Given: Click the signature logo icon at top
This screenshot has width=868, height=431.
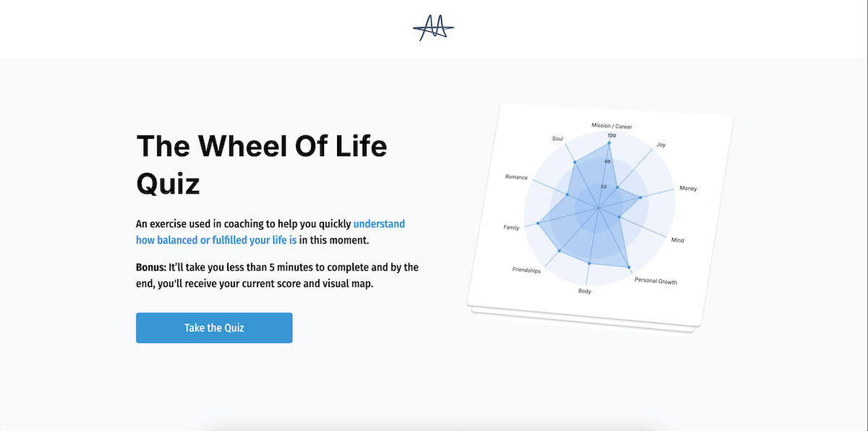Looking at the screenshot, I should (x=433, y=28).
